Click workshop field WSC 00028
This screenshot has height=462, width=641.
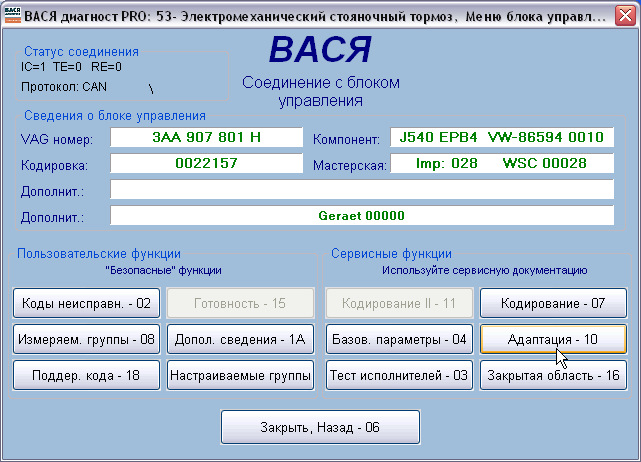coord(502,163)
